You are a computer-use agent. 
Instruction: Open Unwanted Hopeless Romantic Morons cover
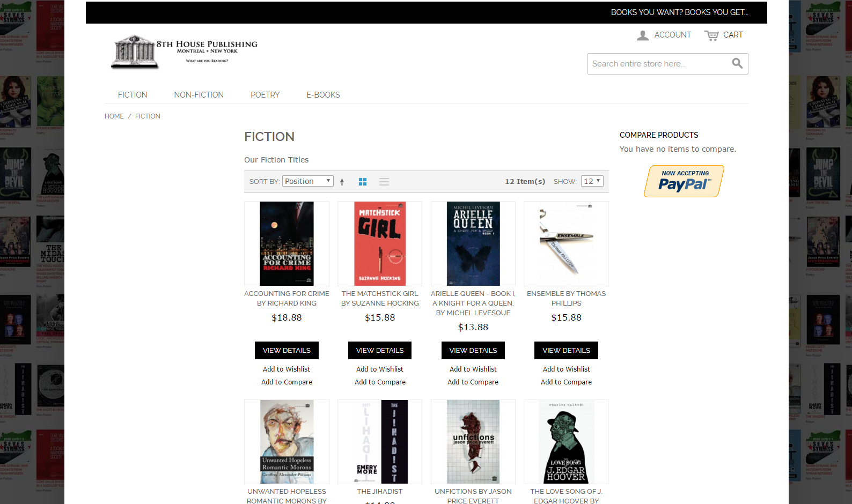point(287,442)
